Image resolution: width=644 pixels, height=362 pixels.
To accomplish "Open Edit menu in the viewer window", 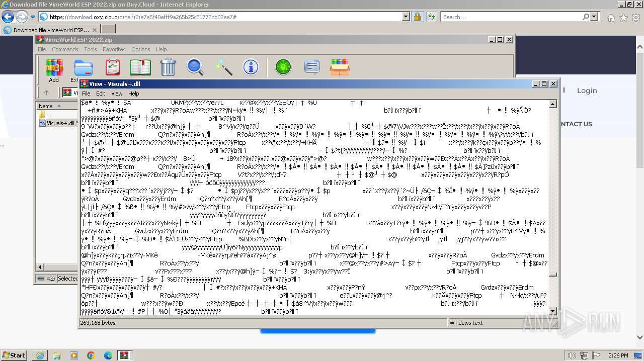I will pos(101,94).
